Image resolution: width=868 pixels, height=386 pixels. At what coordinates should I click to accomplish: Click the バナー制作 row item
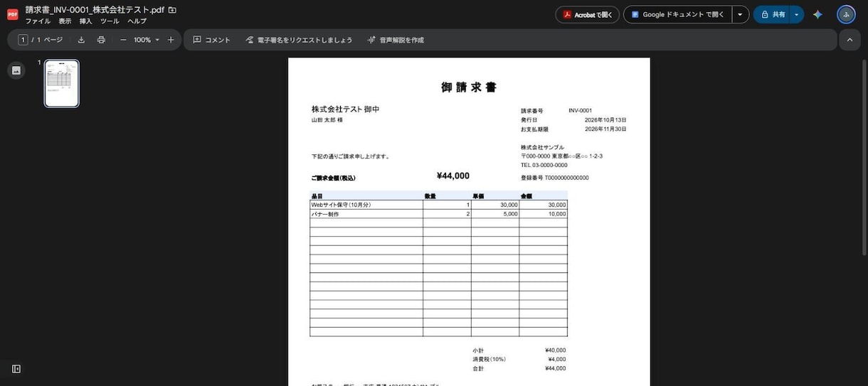coord(325,214)
